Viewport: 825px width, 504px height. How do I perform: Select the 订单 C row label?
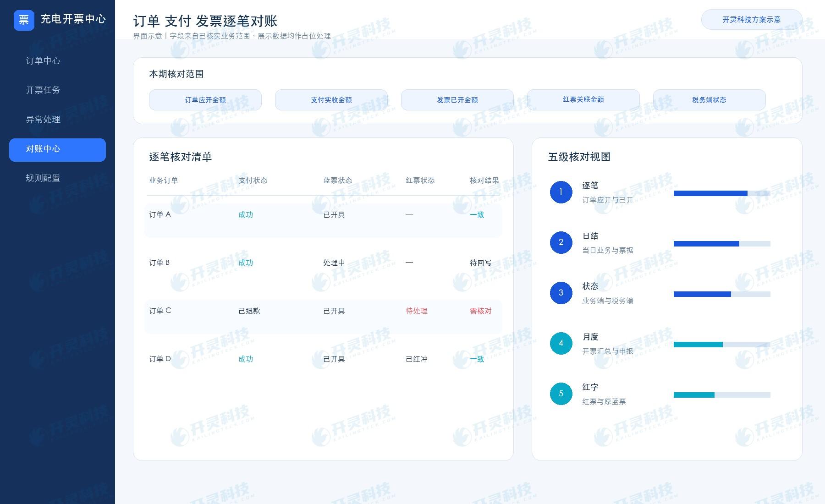coord(160,311)
